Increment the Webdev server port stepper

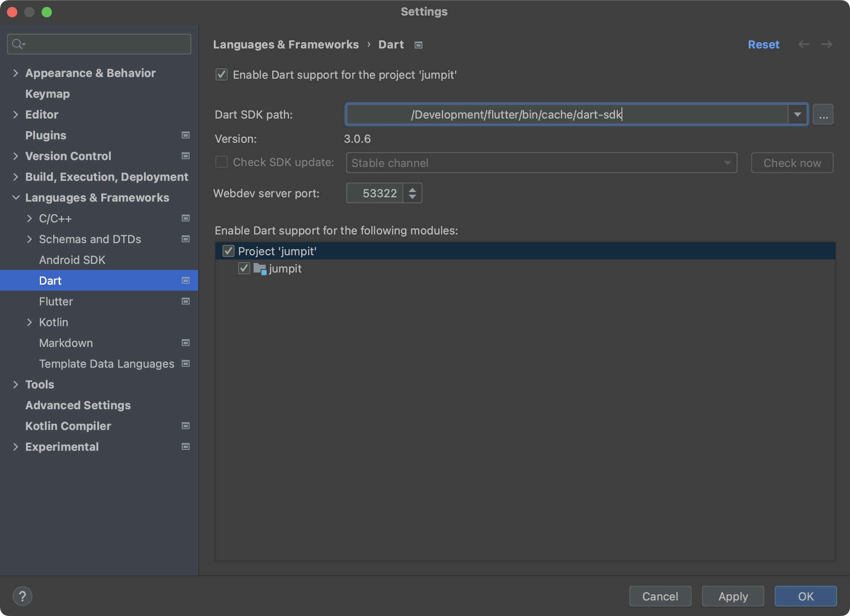tap(412, 189)
